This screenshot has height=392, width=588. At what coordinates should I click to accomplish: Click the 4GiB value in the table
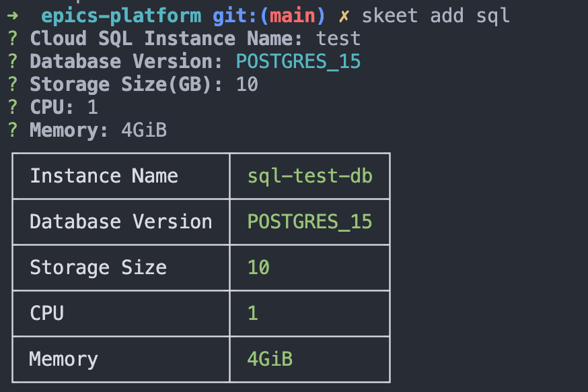click(x=270, y=359)
